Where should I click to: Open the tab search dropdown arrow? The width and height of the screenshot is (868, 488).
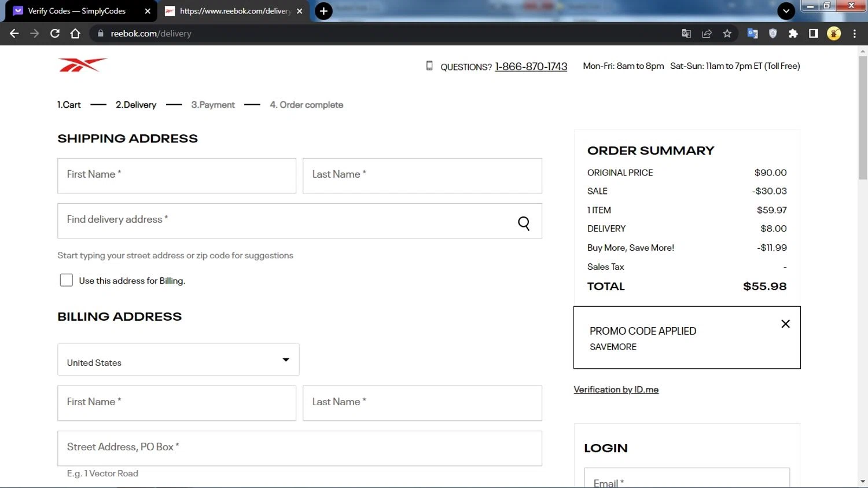(x=786, y=11)
